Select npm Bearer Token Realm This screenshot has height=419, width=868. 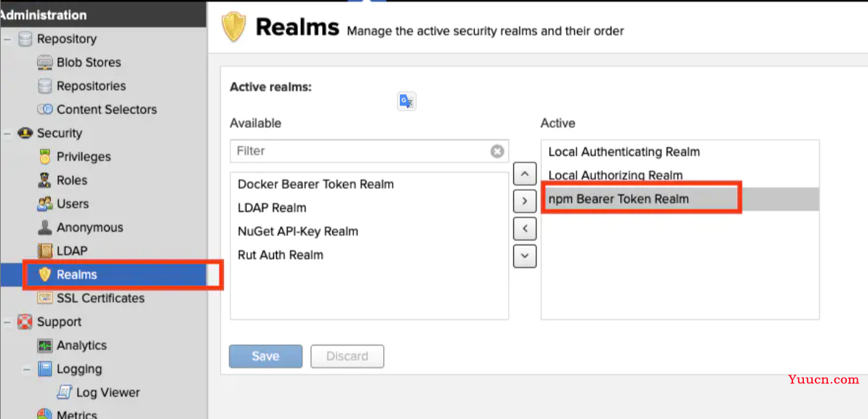[x=680, y=199]
